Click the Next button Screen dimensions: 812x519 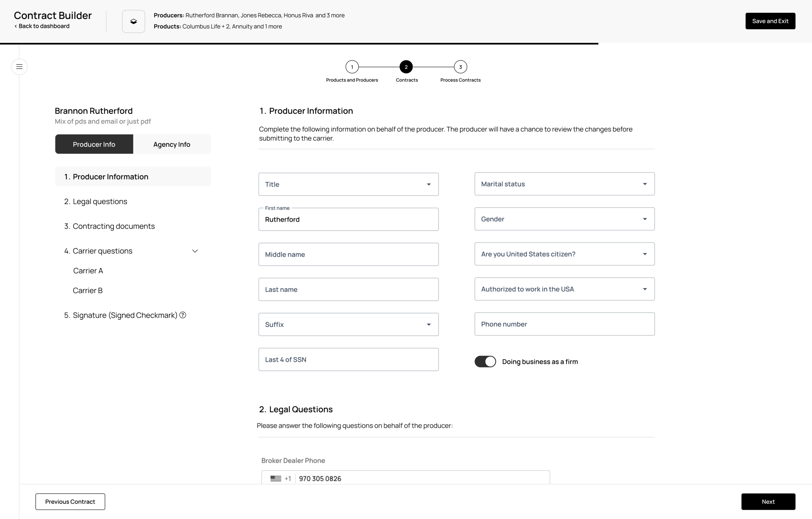pos(768,502)
